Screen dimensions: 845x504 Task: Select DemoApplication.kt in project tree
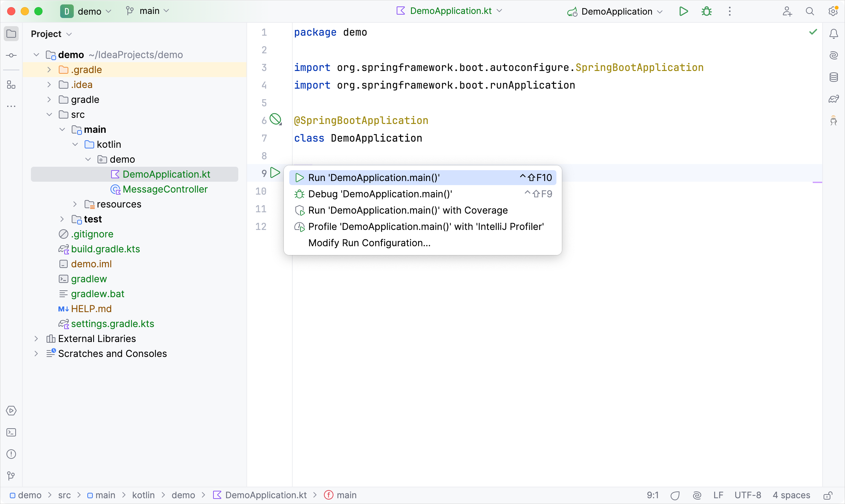point(135,174)
